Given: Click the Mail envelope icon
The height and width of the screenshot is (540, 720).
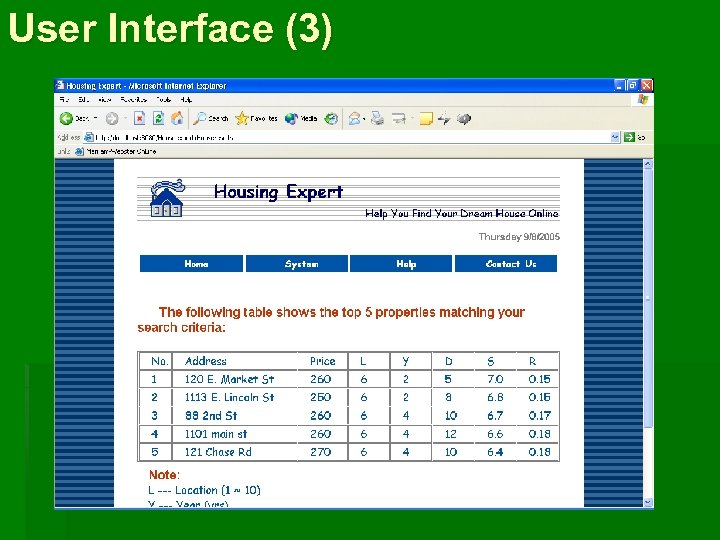Looking at the screenshot, I should pos(354,119).
